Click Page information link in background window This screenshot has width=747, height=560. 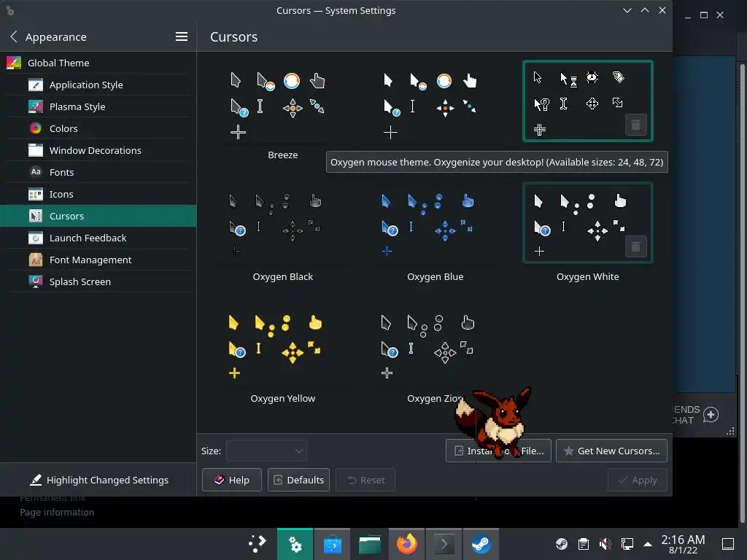pyautogui.click(x=57, y=513)
